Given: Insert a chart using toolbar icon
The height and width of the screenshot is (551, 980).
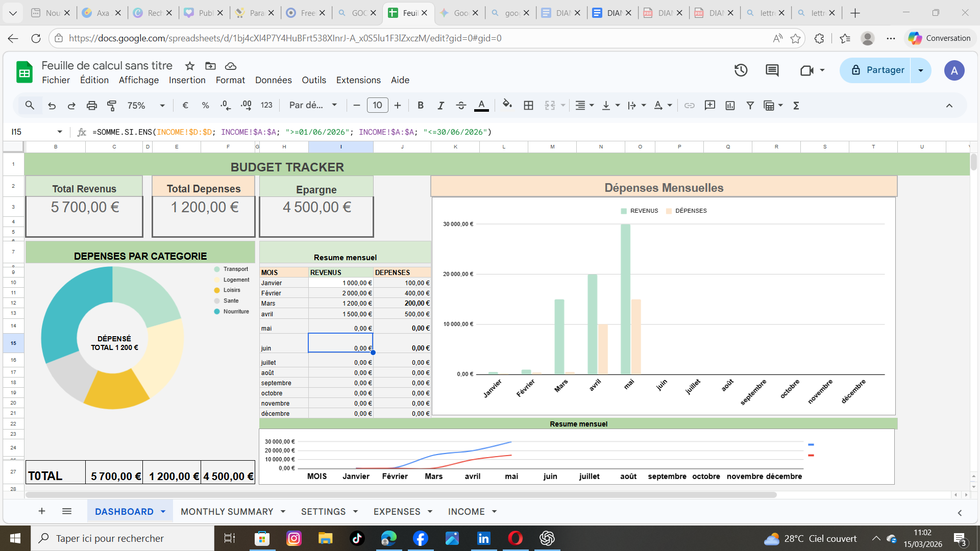Looking at the screenshot, I should click(730, 106).
